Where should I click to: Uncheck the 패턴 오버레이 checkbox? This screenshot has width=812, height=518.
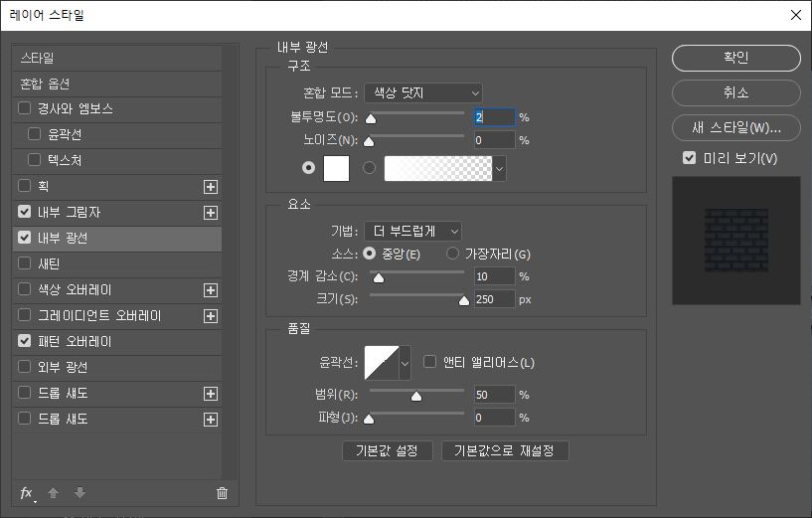click(24, 341)
